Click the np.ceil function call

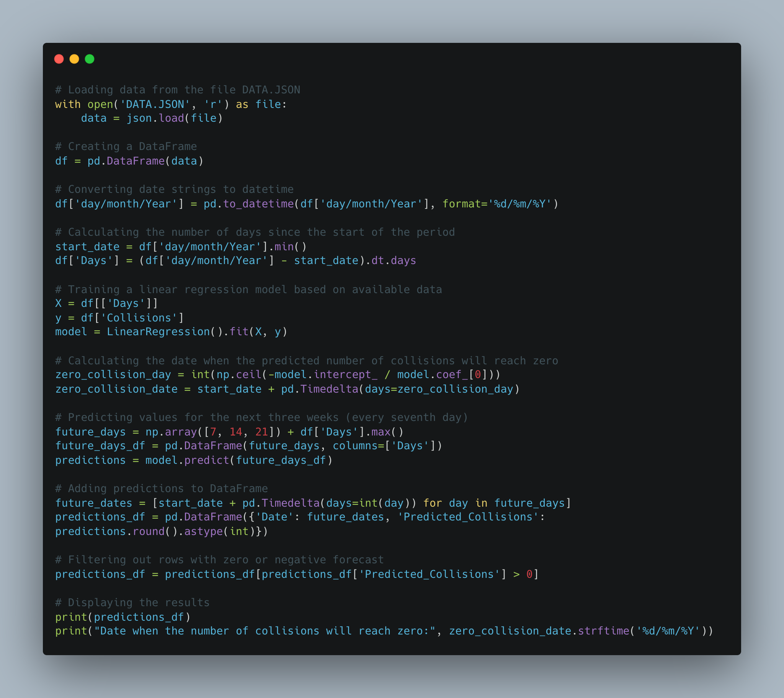click(238, 375)
